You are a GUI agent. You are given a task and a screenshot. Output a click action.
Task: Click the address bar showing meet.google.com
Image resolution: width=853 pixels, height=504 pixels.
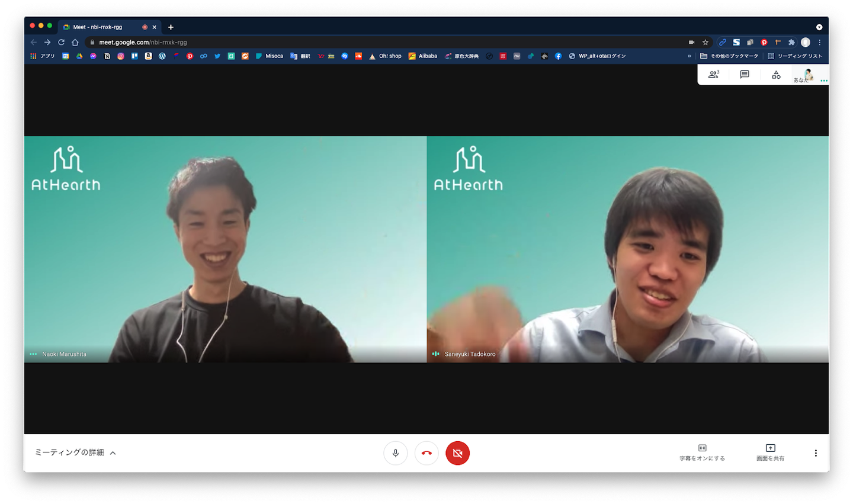click(385, 42)
